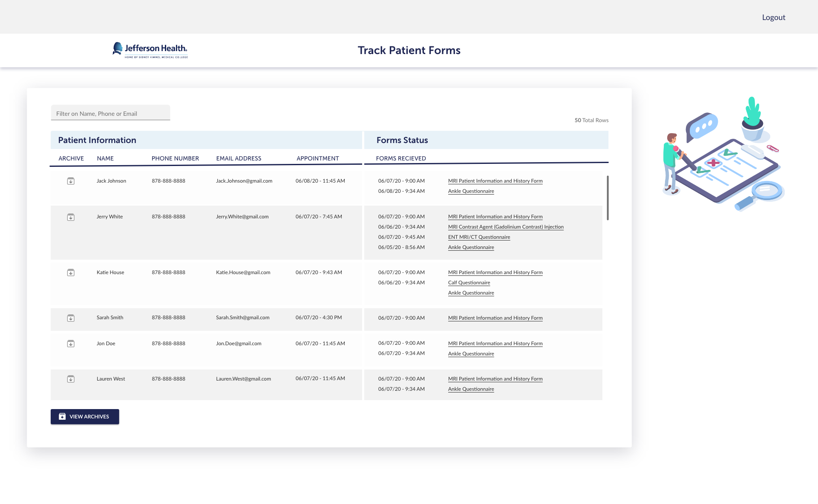This screenshot has height=504, width=818.
Task: Click the Jefferson Health logo
Action: pos(150,50)
